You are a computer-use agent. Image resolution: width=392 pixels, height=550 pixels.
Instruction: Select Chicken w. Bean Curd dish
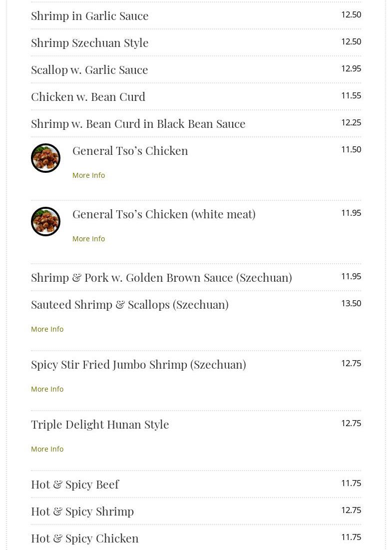pyautogui.click(x=88, y=96)
